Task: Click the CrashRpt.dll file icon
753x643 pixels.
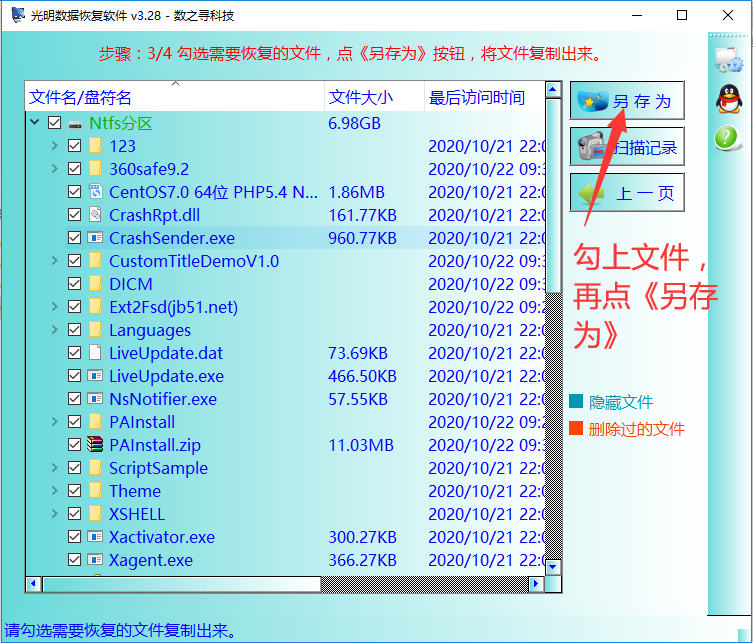Action: [95, 214]
